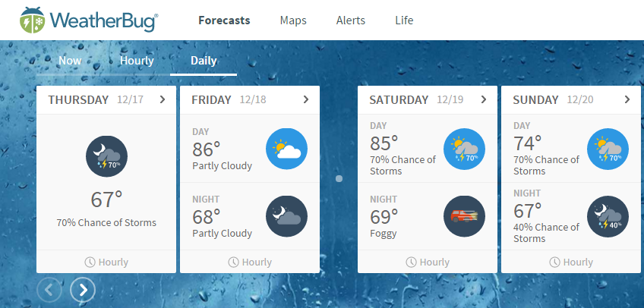Expand Thursday 12/17 details chevron
Screen dimensions: 644x308
[163, 99]
